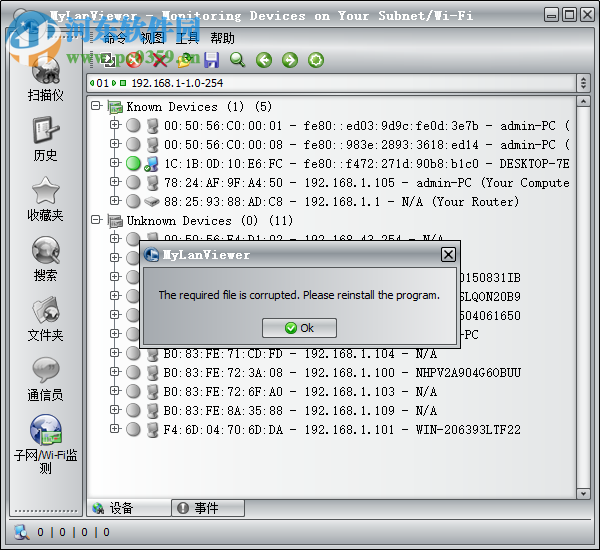Open the 扫描仪 scanner panel icon

46,70
